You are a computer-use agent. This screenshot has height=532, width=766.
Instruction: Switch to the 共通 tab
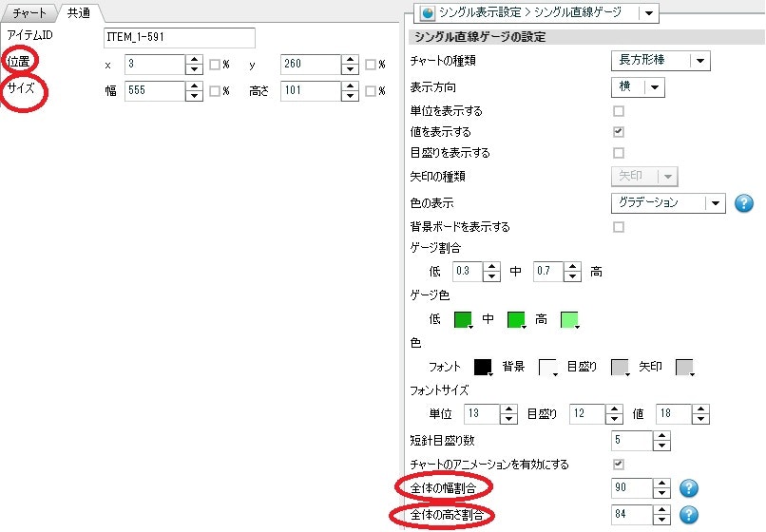coord(79,12)
